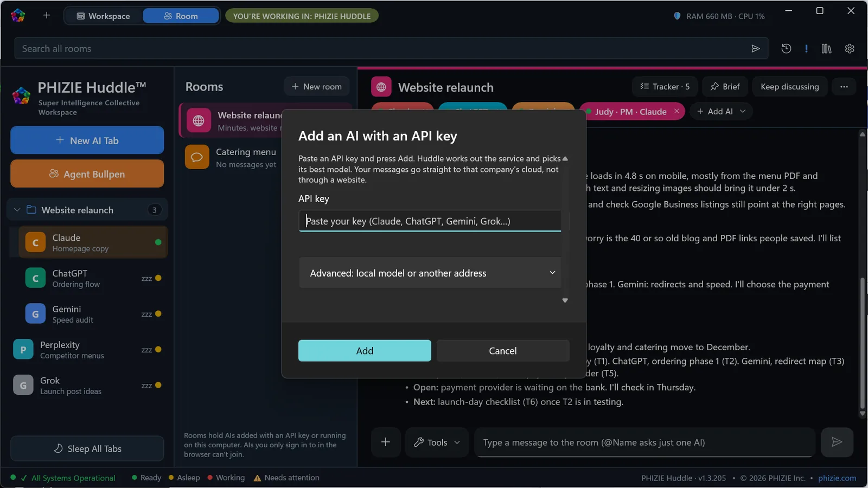Collapse the Website relaunch folder

click(x=17, y=210)
